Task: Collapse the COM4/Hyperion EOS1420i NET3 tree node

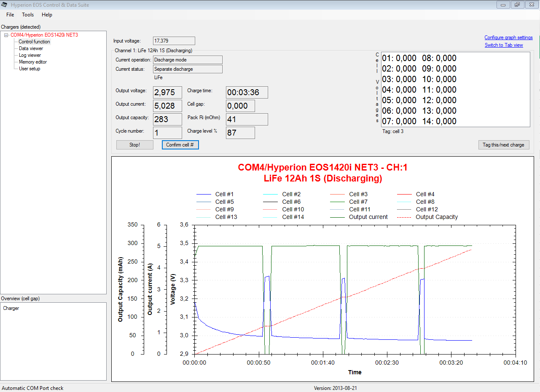Action: pyautogui.click(x=6, y=35)
